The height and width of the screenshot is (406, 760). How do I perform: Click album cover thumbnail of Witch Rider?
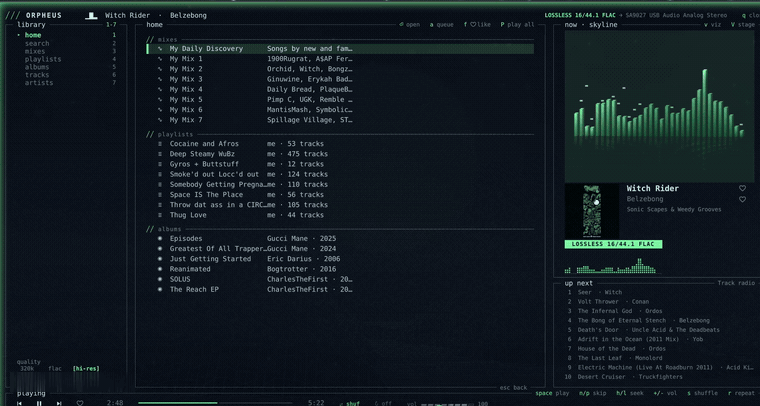[592, 211]
